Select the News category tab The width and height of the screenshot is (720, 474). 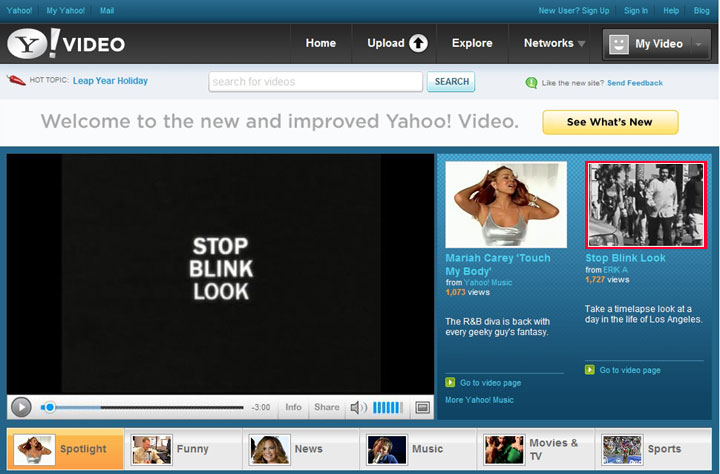pyautogui.click(x=300, y=449)
